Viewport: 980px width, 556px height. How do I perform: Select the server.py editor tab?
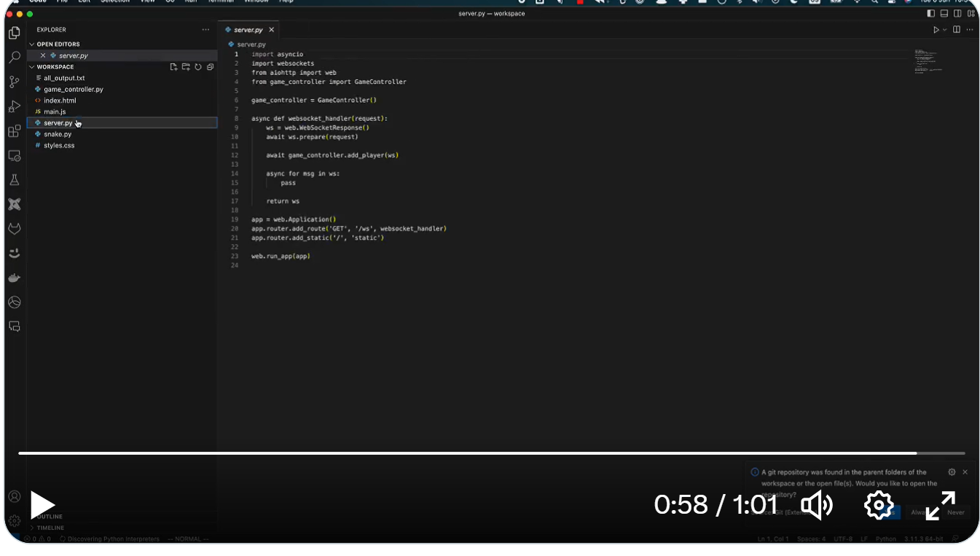click(x=250, y=30)
